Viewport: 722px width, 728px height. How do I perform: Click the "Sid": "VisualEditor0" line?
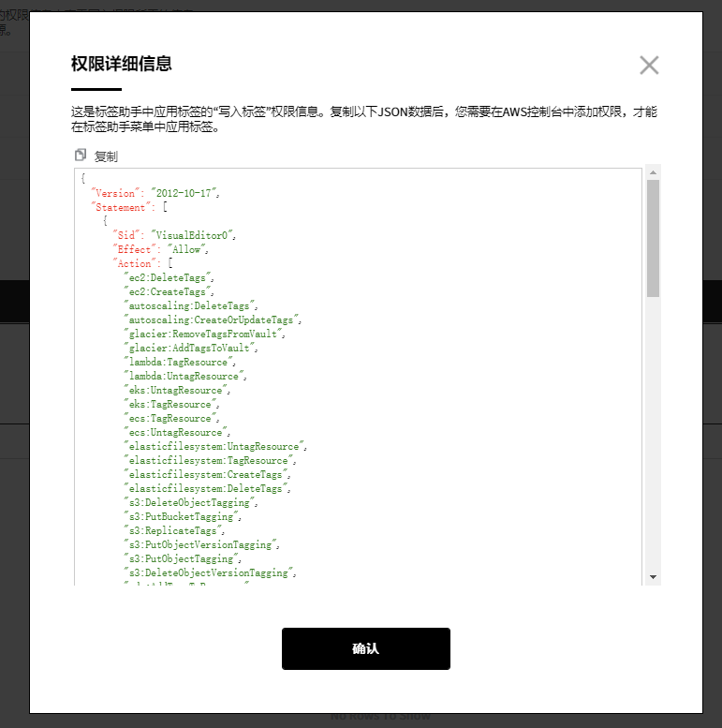[x=174, y=235]
